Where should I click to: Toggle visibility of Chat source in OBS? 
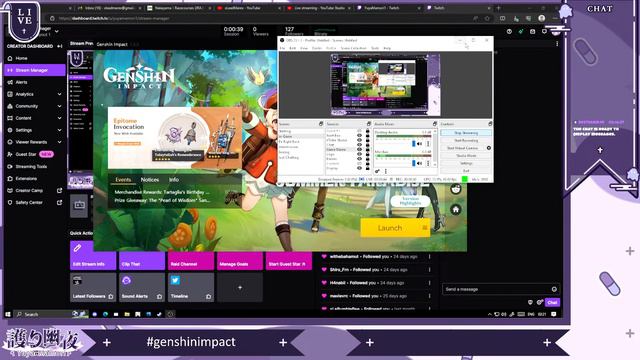[x=359, y=144]
